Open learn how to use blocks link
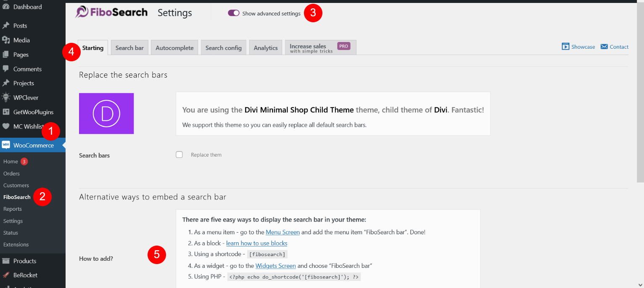Image resolution: width=644 pixels, height=288 pixels. point(257,243)
